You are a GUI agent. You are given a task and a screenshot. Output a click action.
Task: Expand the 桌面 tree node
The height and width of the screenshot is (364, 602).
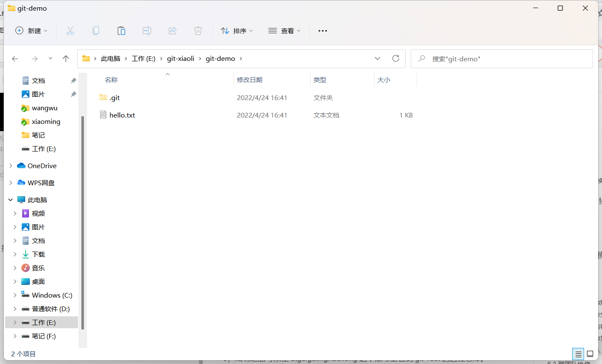[x=15, y=281]
